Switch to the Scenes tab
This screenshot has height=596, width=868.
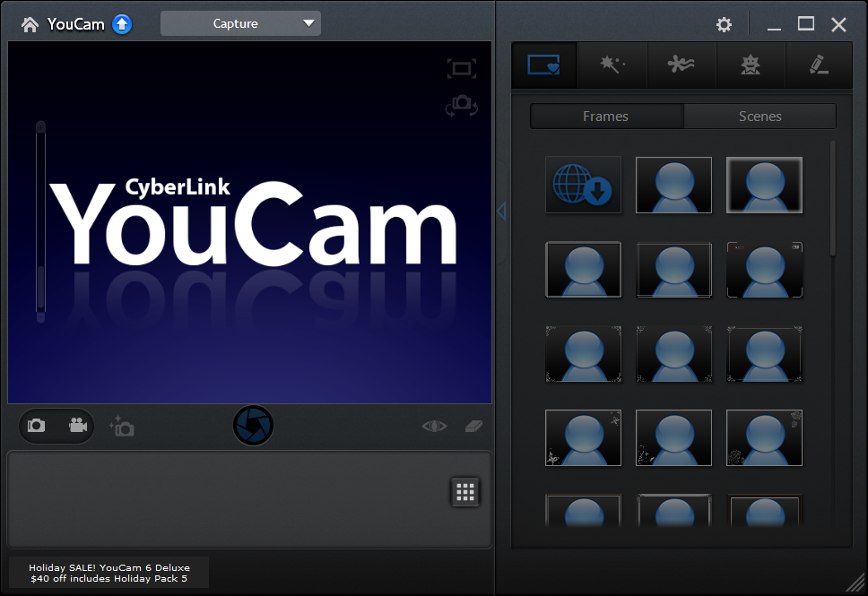(759, 117)
